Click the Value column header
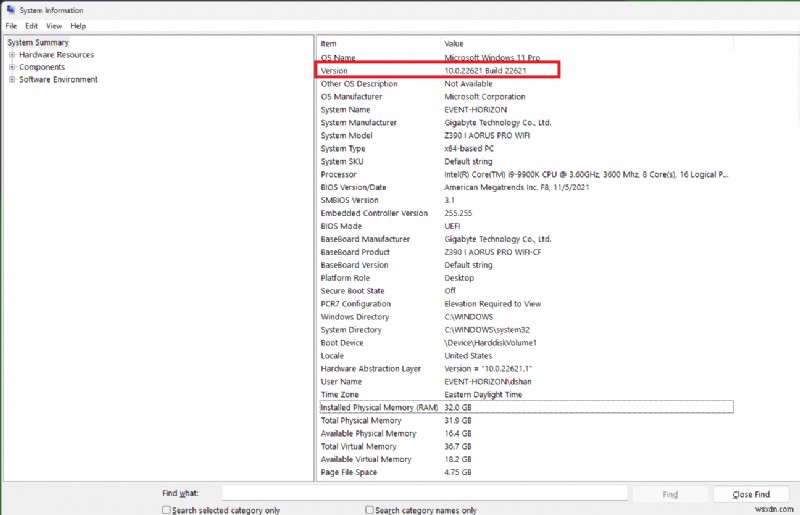800x515 pixels. point(587,44)
